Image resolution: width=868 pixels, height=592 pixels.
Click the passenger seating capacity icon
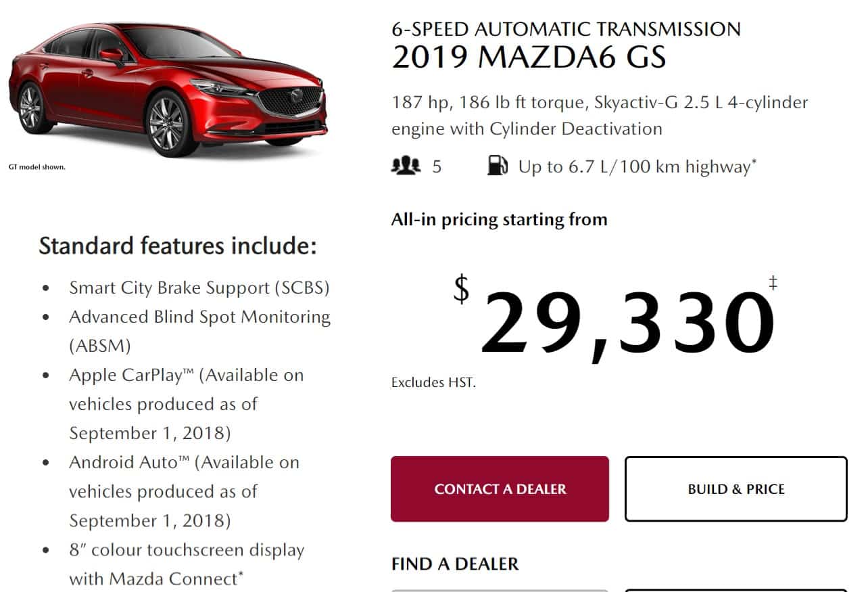(x=406, y=166)
